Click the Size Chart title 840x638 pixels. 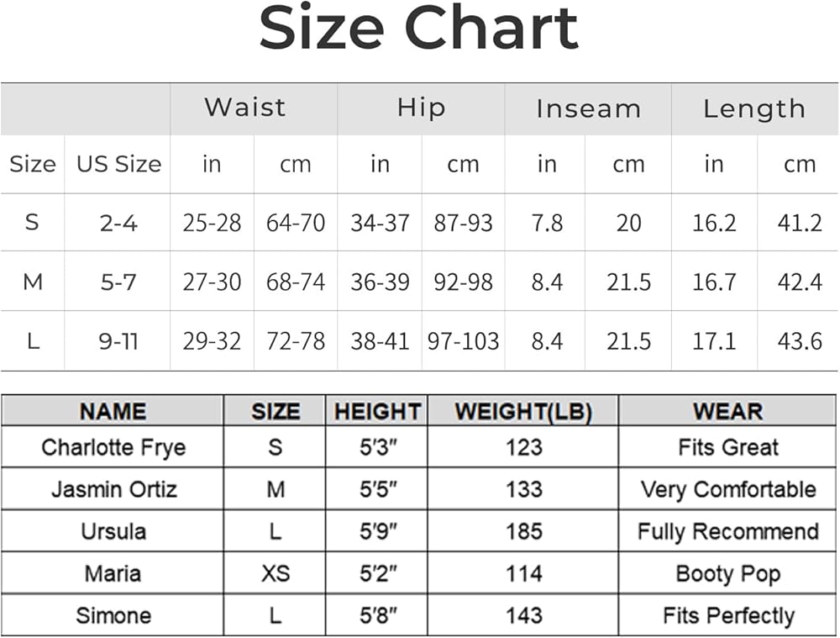(418, 29)
